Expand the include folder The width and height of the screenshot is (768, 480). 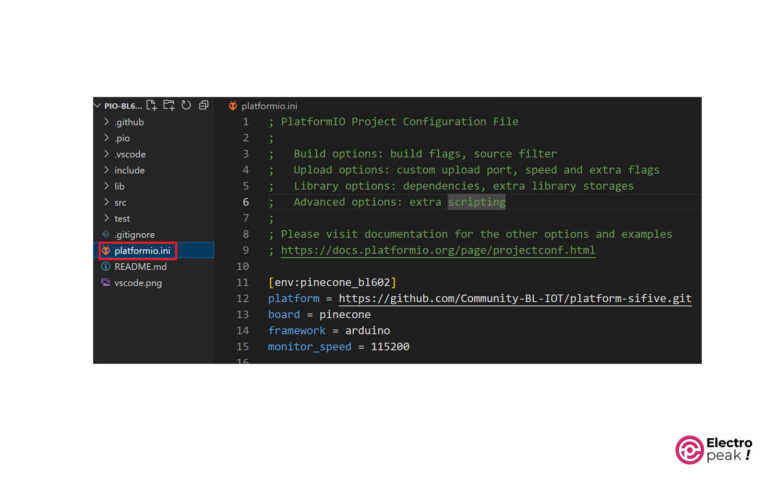(129, 170)
